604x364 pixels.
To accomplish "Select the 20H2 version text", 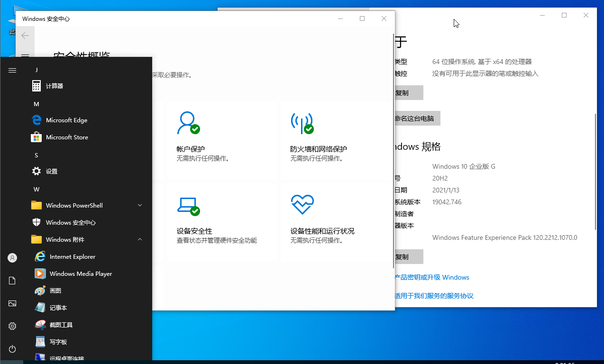I will [440, 178].
